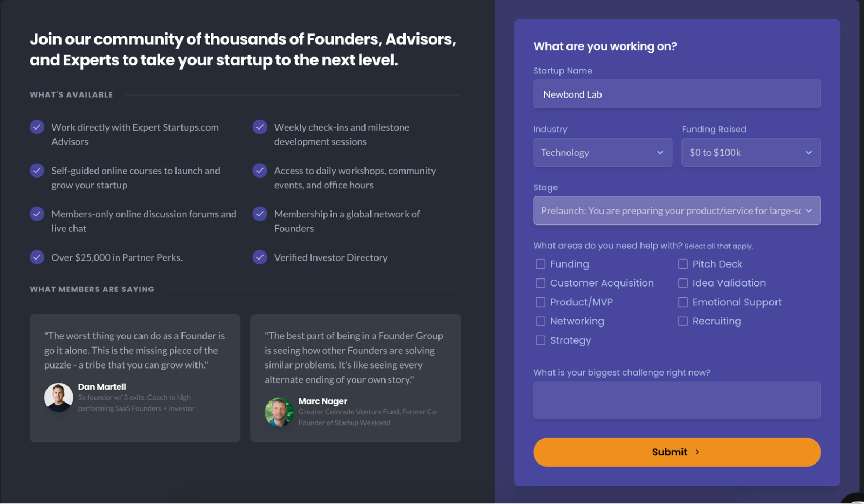Click checkmark icon next to Self-guided online courses
864x504 pixels.
[37, 171]
